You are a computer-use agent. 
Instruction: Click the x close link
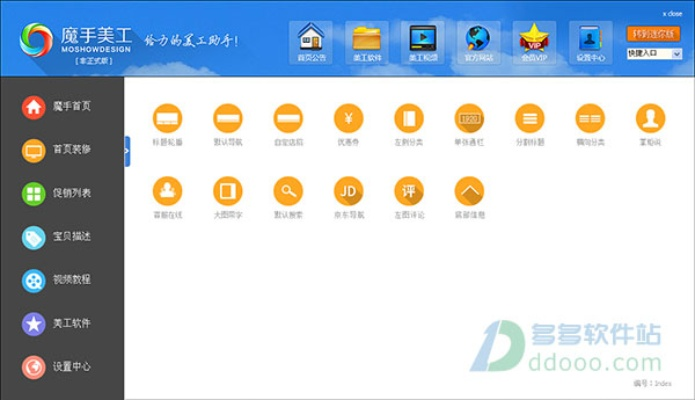pos(672,13)
